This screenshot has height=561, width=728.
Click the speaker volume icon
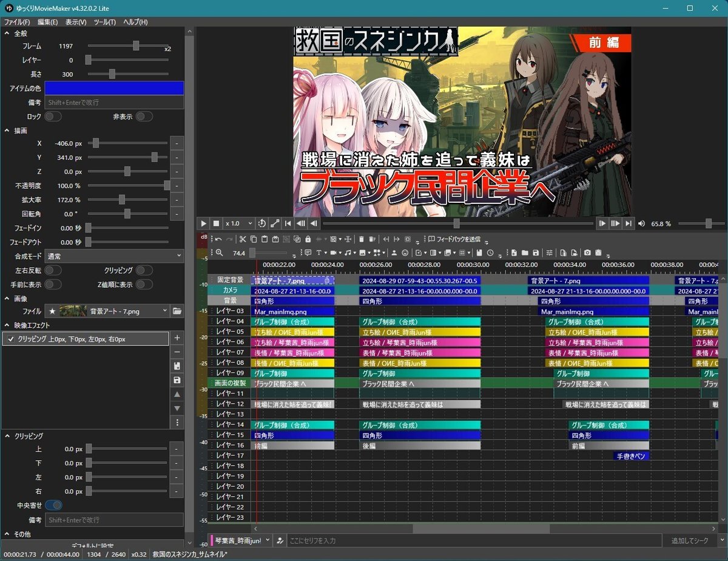pos(642,223)
